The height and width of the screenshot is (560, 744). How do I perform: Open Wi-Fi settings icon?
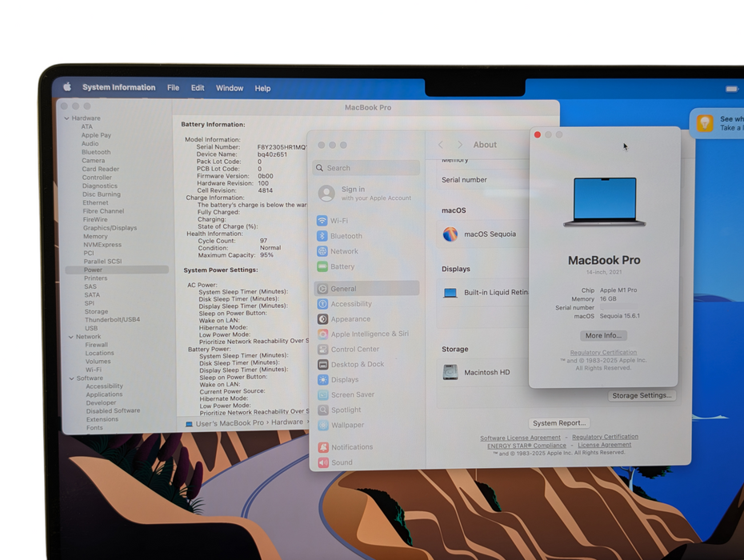(322, 221)
